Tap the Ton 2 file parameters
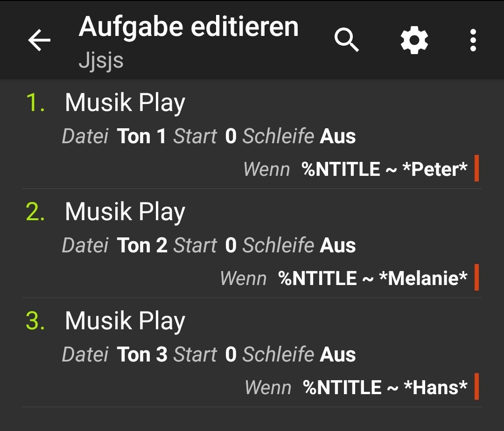 click(x=209, y=245)
